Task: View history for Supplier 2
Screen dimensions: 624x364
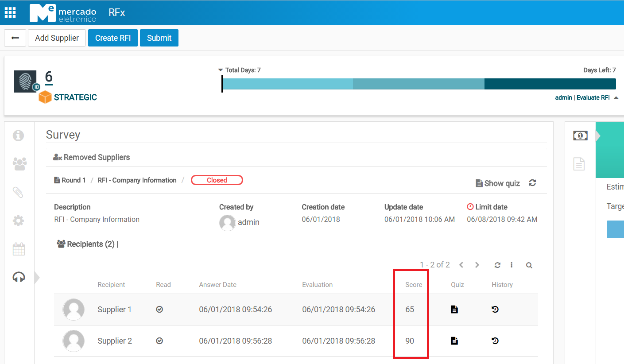Action: click(495, 341)
